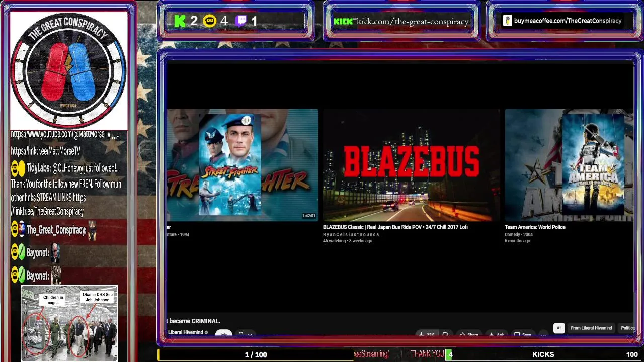Click the 'Comedy • 2004' text

[519, 234]
